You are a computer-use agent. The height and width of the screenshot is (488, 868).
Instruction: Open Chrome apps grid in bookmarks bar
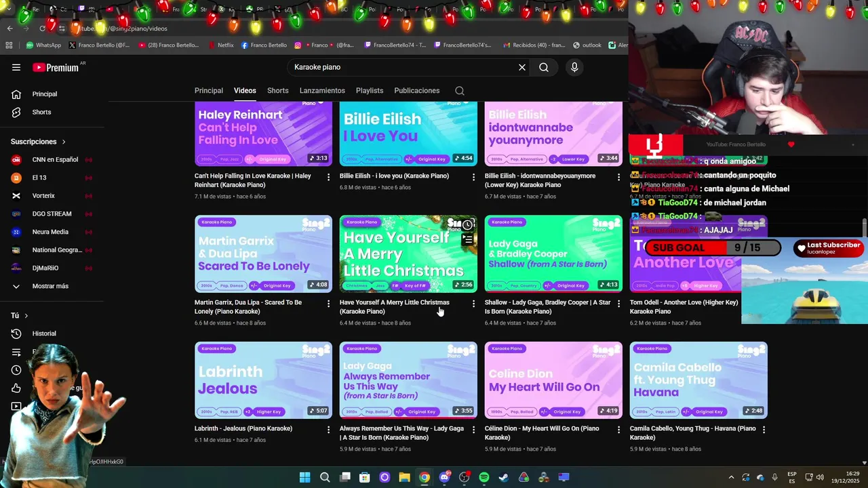9,45
